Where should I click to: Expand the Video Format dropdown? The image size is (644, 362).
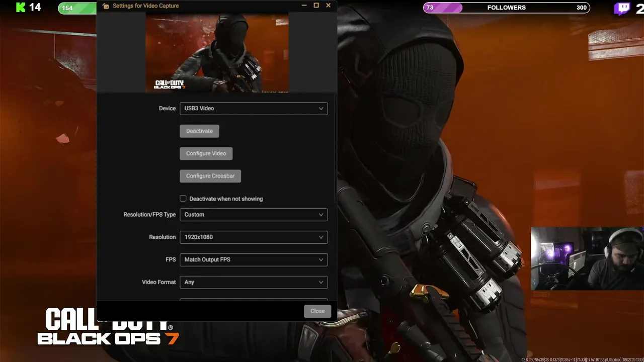pos(254,282)
